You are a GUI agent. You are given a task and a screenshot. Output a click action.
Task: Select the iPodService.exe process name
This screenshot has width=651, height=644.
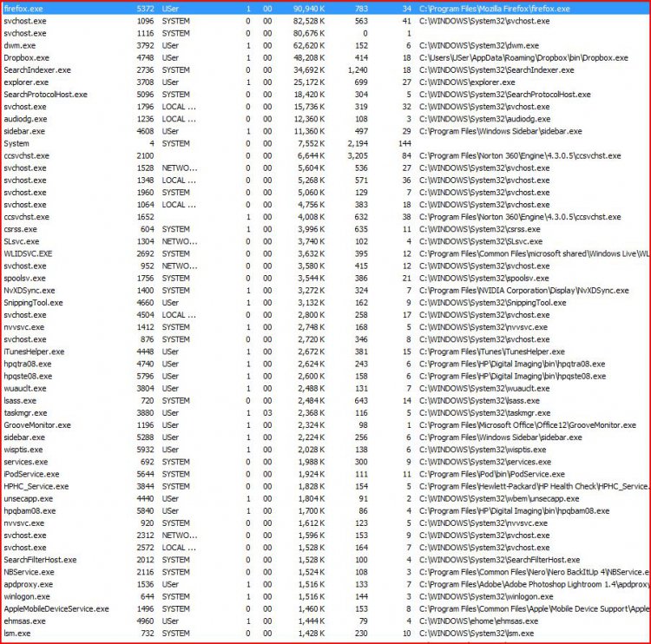(x=31, y=474)
